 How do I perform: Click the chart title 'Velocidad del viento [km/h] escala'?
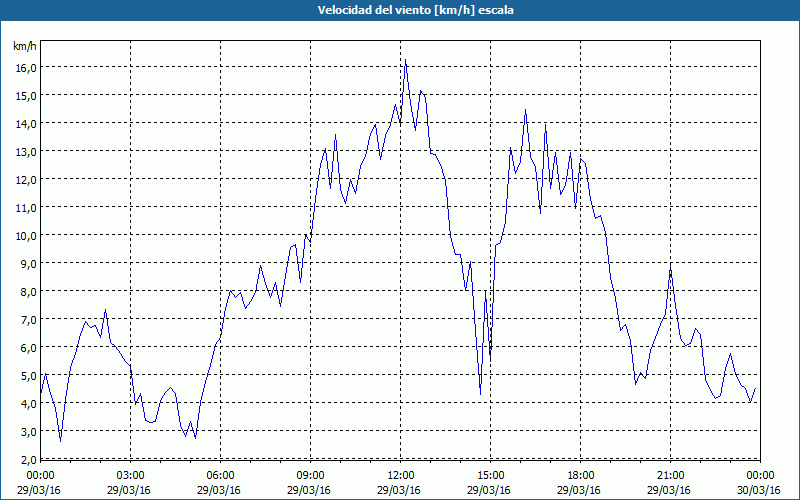click(415, 10)
